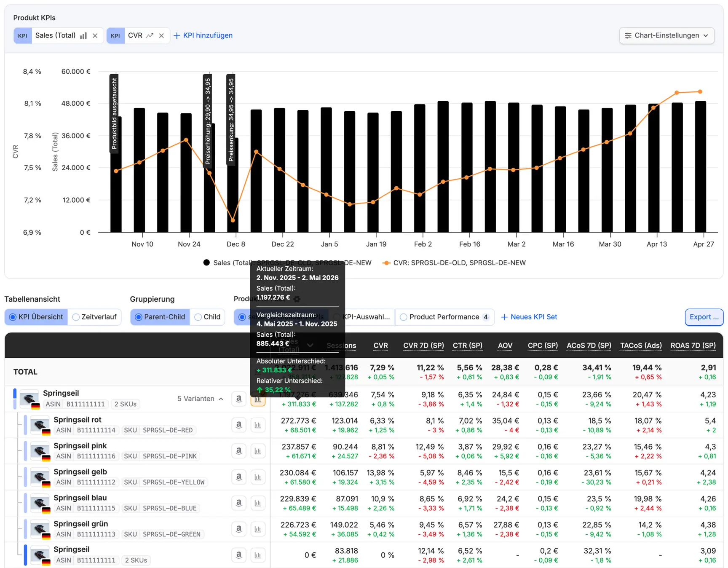
Task: Open Amazon link for parent Springseil with 5 Varianten
Action: [239, 399]
